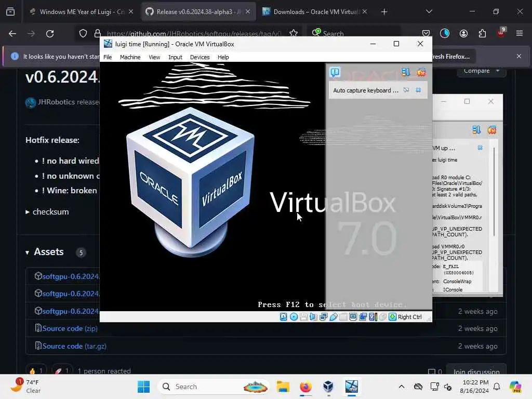Viewport: 532px width, 399px height.
Task: Collapse the Assets section
Action: click(27, 252)
